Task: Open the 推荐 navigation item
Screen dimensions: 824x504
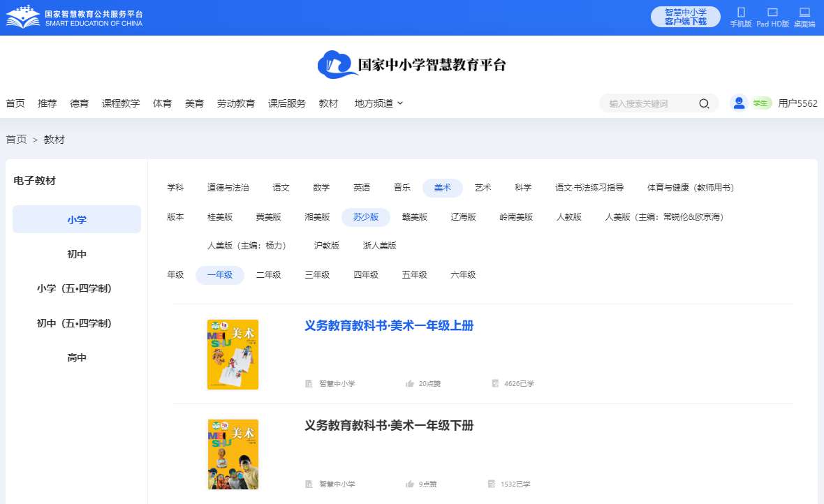Action: pos(47,103)
